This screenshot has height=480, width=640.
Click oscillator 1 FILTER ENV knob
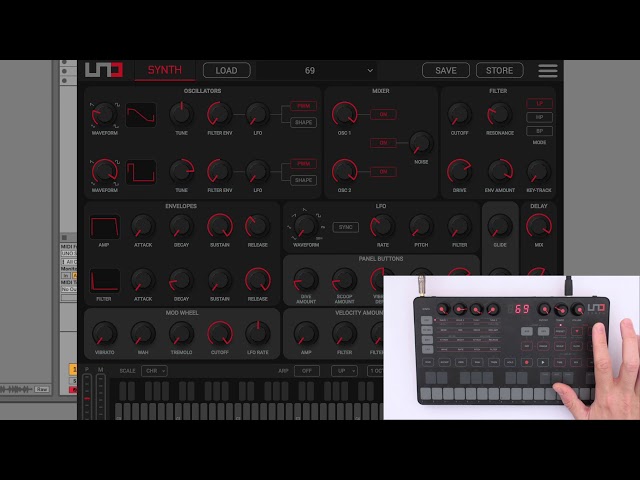coord(220,114)
